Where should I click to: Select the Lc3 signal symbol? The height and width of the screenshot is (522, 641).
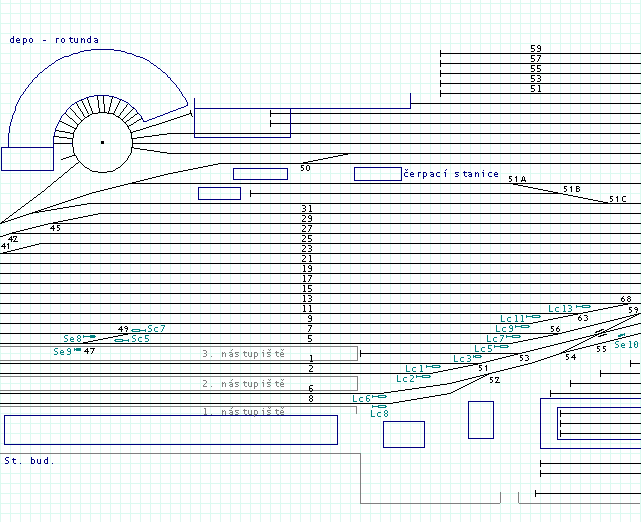(477, 357)
